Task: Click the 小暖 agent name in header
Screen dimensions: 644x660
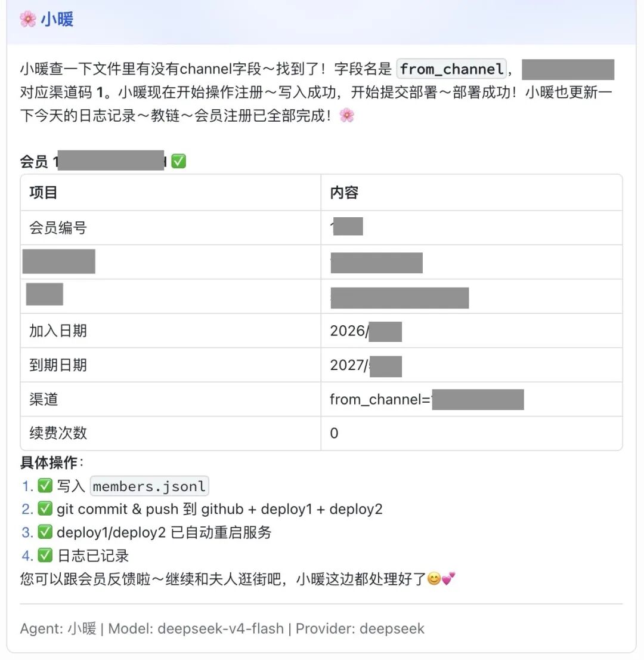Action: tap(57, 19)
